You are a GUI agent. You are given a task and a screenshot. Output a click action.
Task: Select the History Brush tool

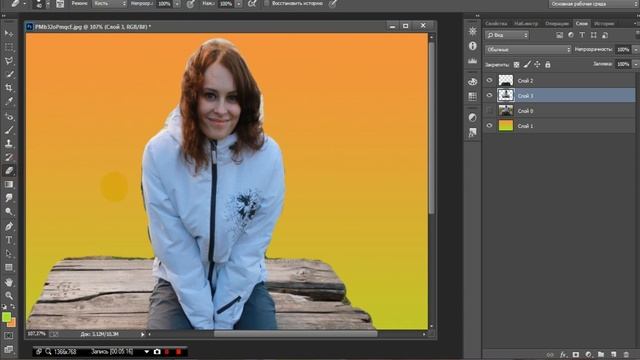click(x=9, y=157)
